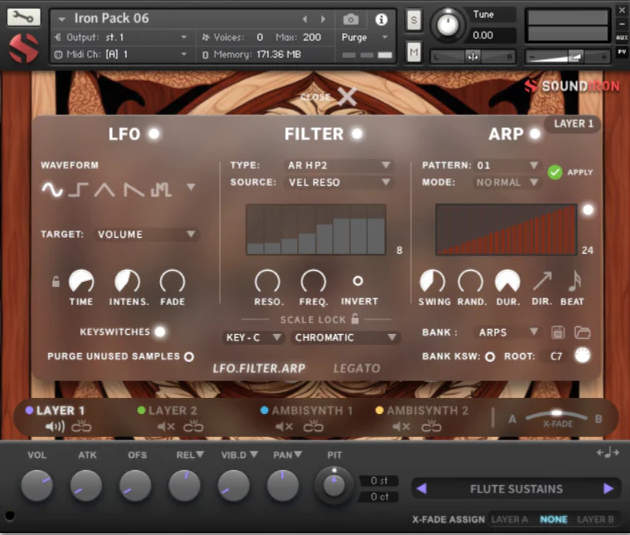Image resolution: width=630 pixels, height=535 pixels.
Task: Click the wrench settings icon
Action: pyautogui.click(x=23, y=17)
